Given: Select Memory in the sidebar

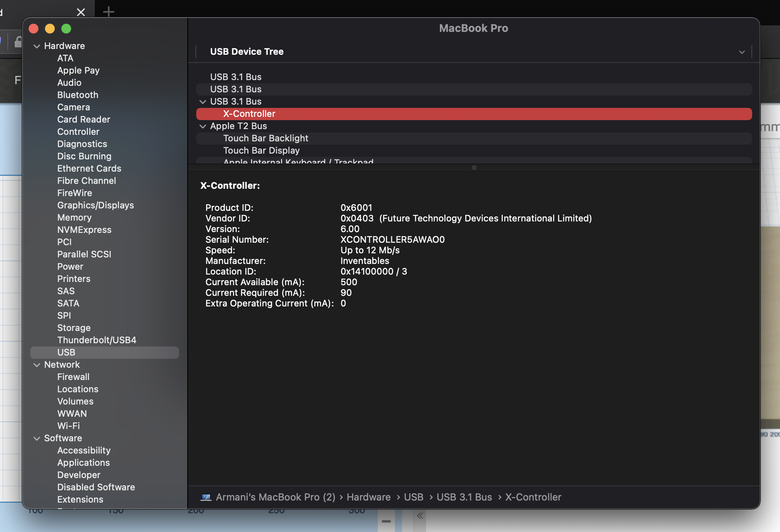Looking at the screenshot, I should [x=74, y=218].
